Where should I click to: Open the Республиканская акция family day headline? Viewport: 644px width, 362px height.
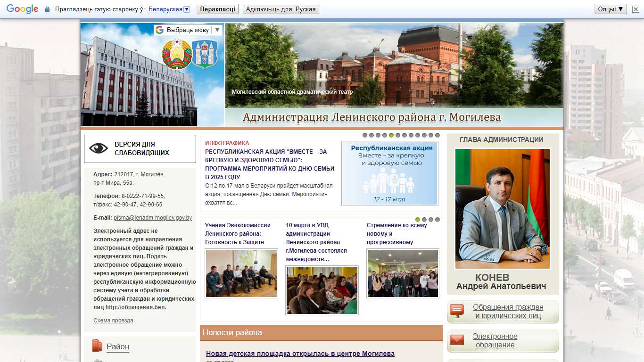[270, 165]
